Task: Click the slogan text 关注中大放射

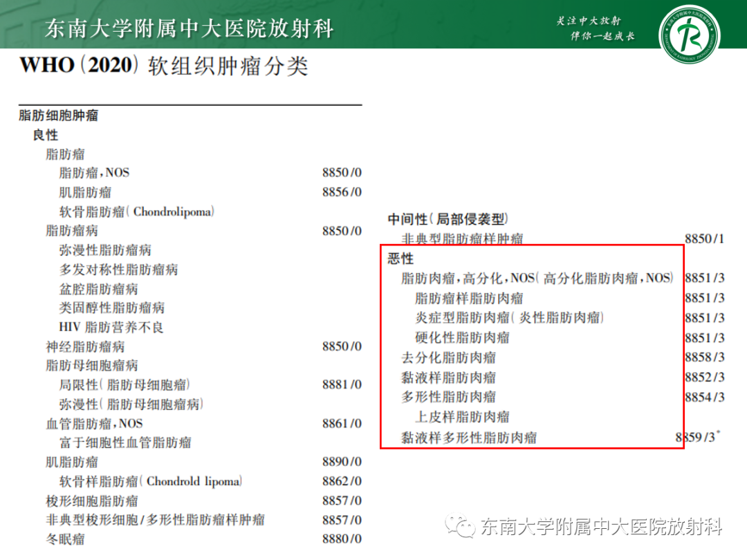Action: coord(589,21)
